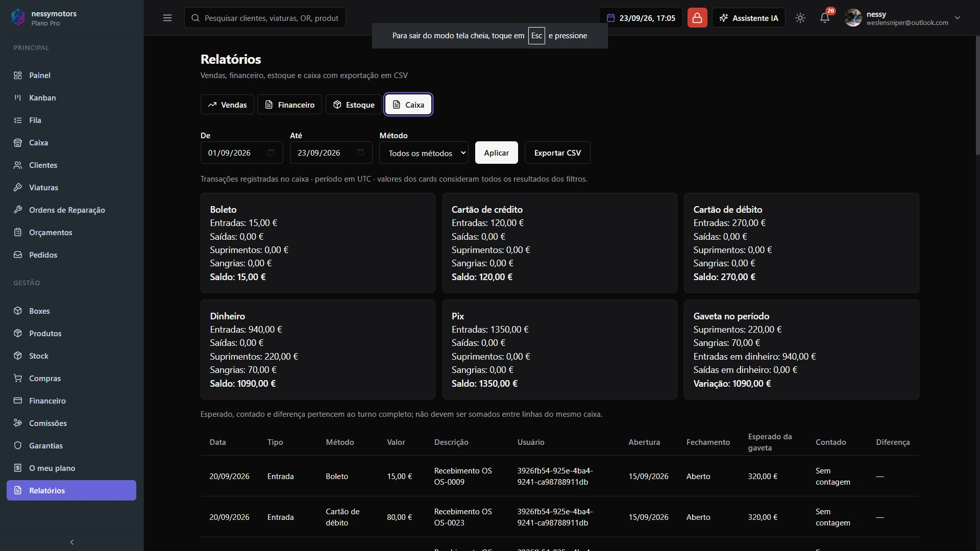
Task: Open the Assistente IA button
Action: [749, 18]
